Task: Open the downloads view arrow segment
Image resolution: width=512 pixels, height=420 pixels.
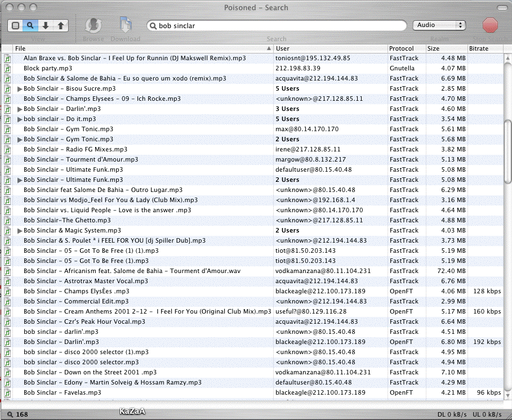Action: pyautogui.click(x=46, y=25)
